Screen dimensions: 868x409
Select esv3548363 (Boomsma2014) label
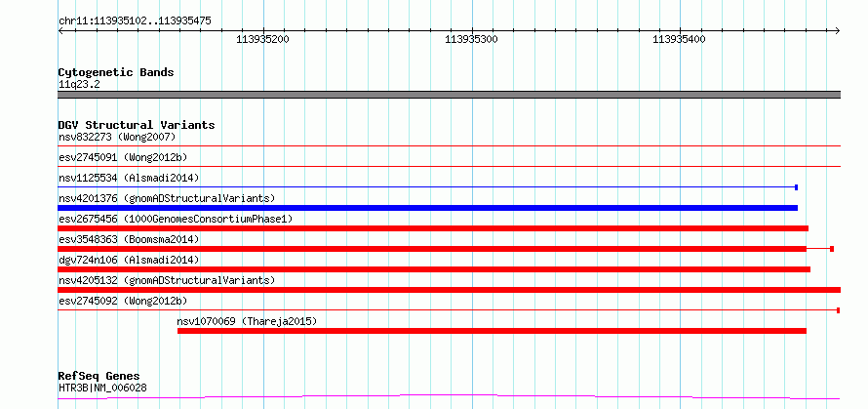[129, 239]
